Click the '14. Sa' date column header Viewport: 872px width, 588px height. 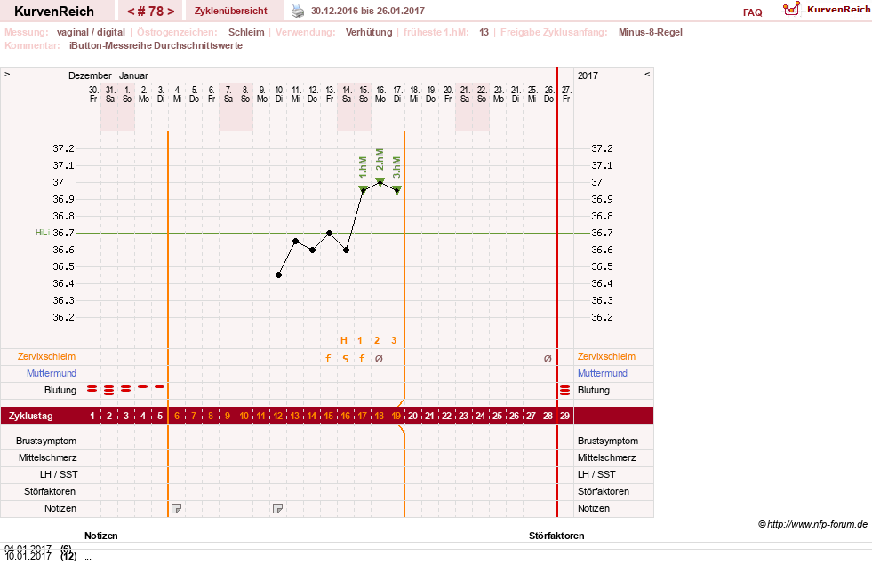[347, 94]
